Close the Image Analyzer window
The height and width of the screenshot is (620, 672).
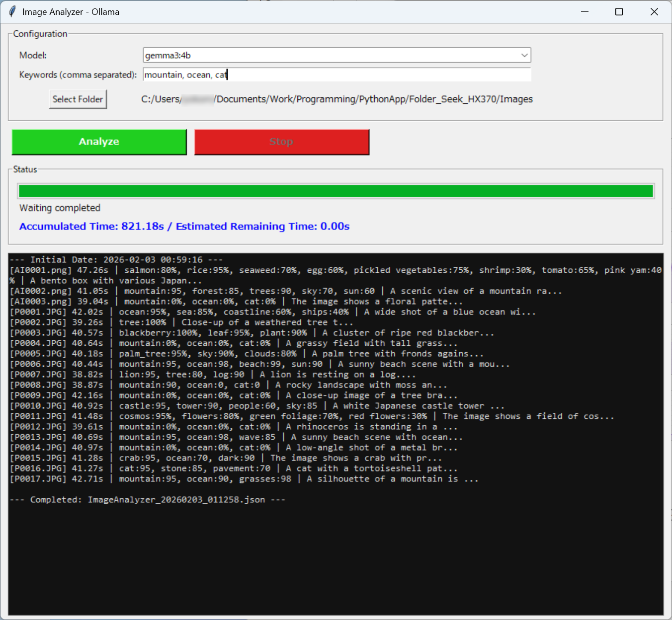[x=654, y=12]
